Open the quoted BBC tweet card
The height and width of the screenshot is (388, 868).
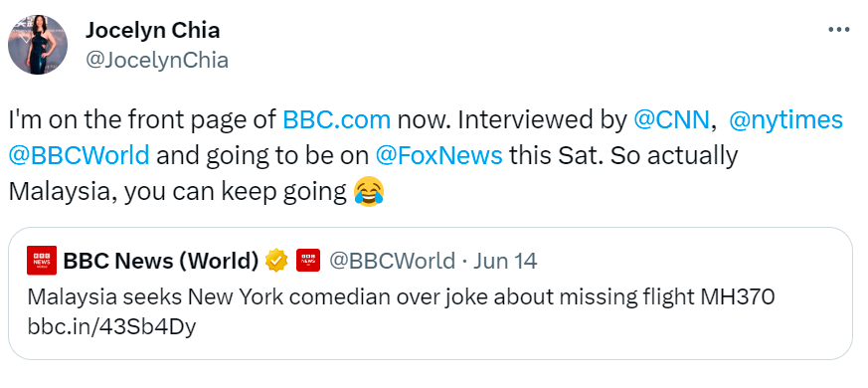coord(431,293)
